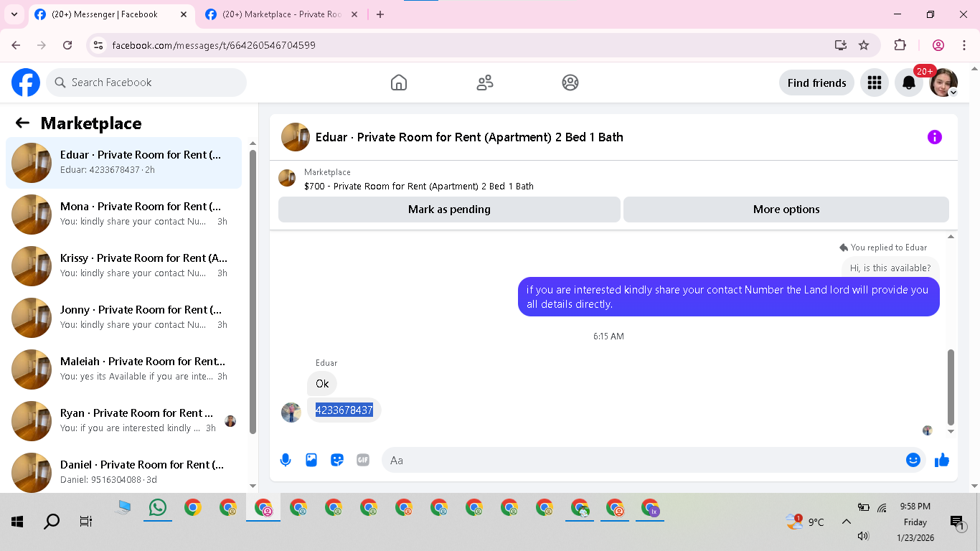The height and width of the screenshot is (551, 980).
Task: Open the Windows Start menu
Action: click(17, 522)
